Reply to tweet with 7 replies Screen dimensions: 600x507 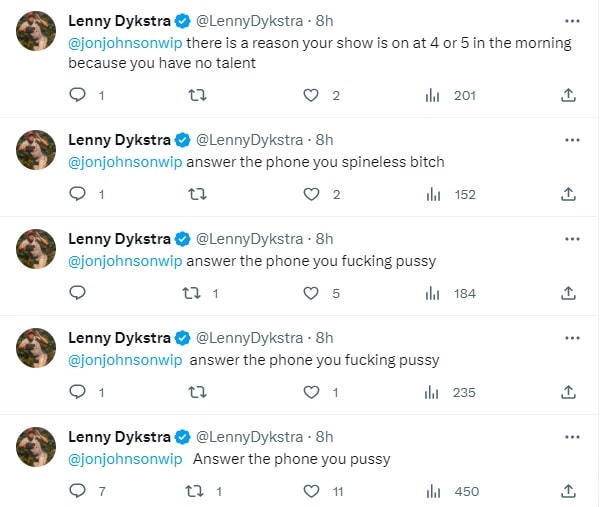[78, 491]
